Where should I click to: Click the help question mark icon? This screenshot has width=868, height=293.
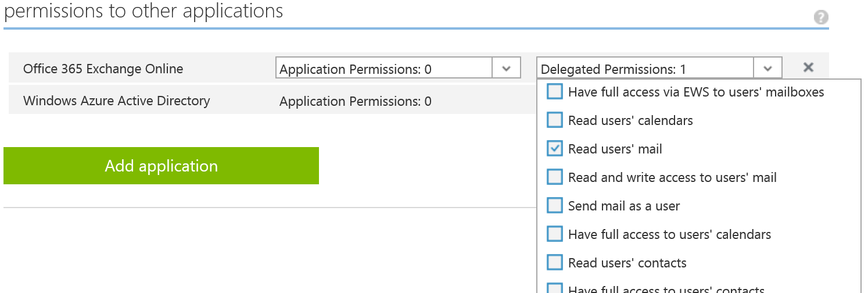[821, 17]
